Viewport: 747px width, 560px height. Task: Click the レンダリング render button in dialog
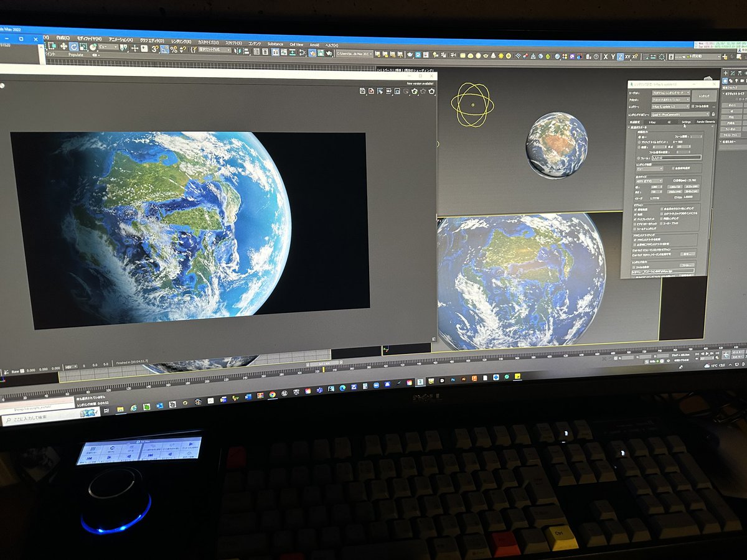[704, 96]
